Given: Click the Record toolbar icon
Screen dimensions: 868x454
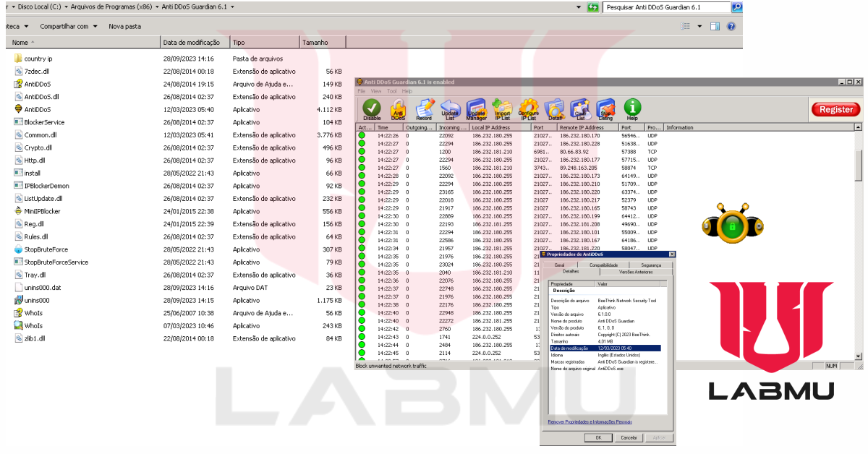Looking at the screenshot, I should coord(424,109).
